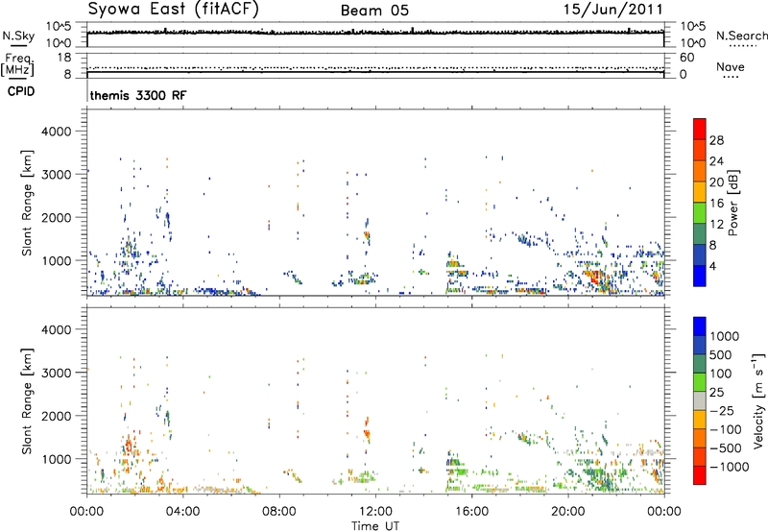Click the "500" tick on velocity color bar
This screenshot has height=532, width=768.
(721, 355)
